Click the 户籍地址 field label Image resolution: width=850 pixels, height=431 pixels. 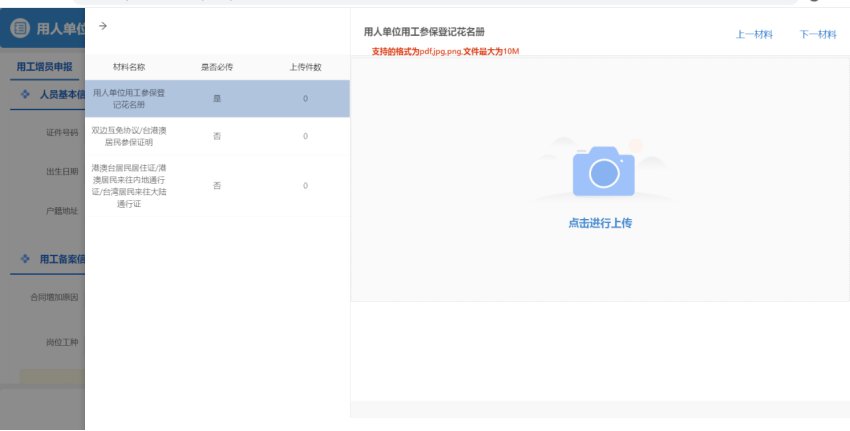(62, 211)
